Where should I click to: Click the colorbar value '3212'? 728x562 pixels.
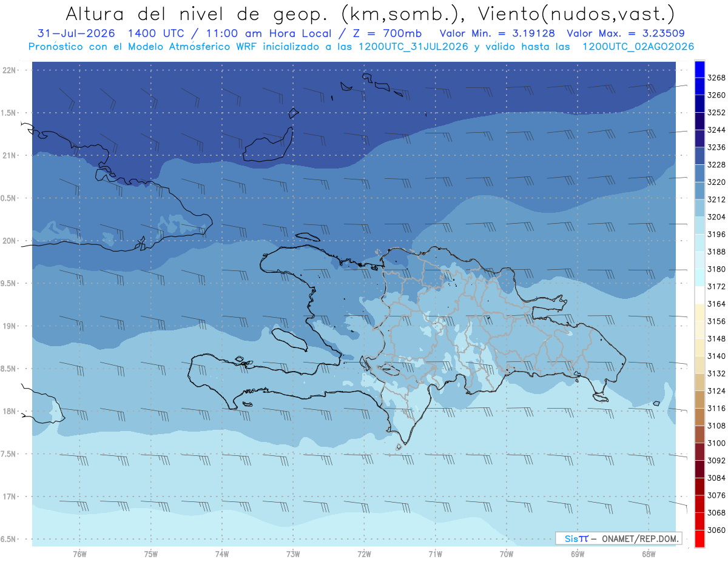tap(716, 199)
